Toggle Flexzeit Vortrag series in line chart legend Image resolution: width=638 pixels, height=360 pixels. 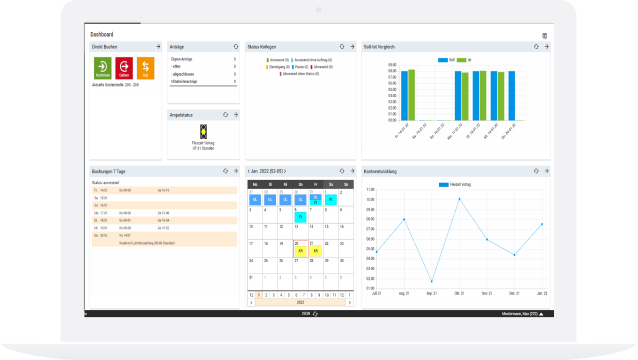(455, 185)
